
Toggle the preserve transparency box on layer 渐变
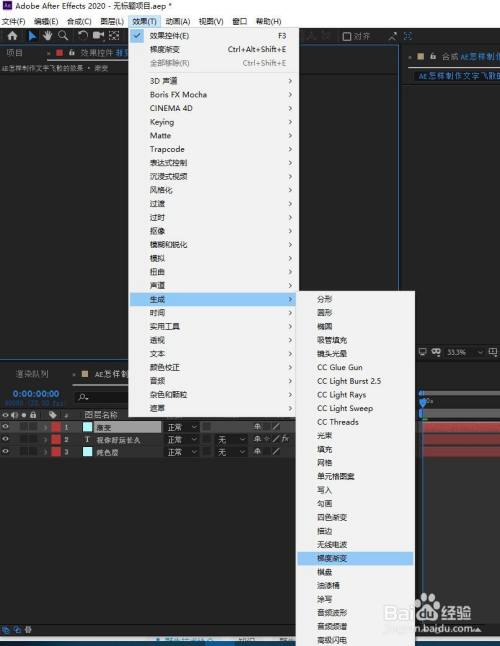coord(207,427)
